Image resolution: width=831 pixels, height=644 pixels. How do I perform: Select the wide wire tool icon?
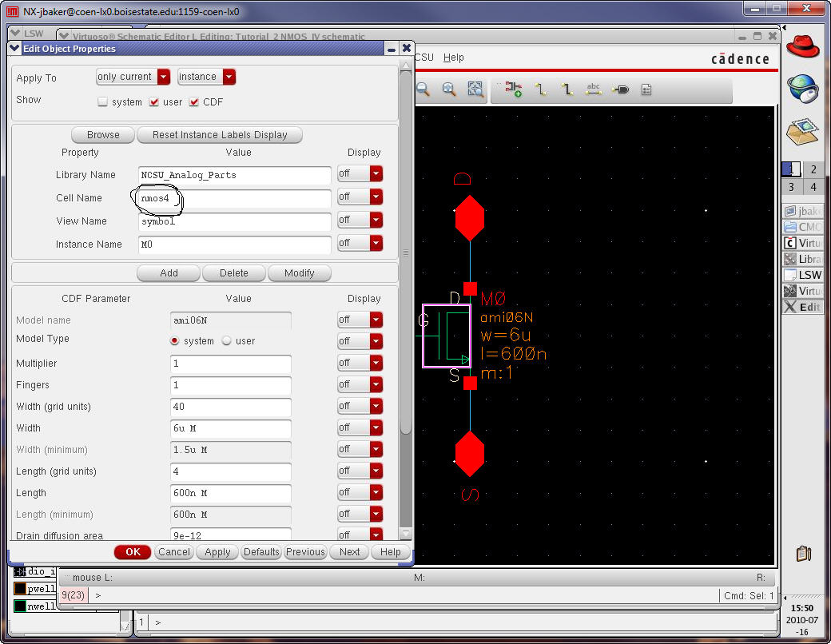[x=567, y=89]
